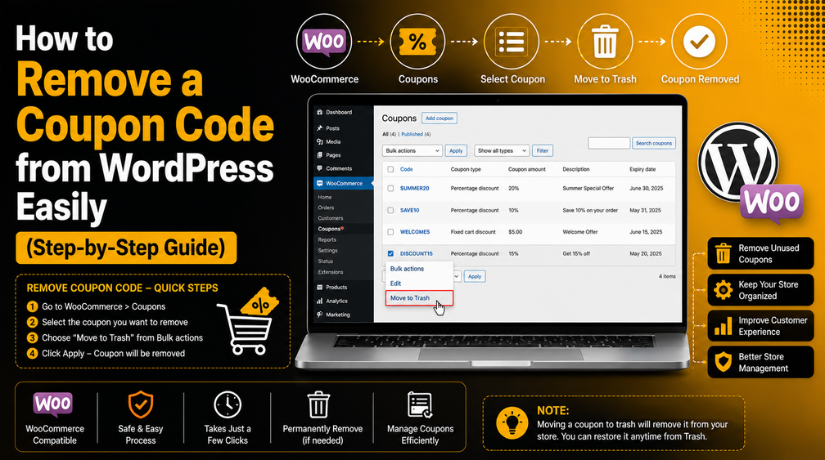825x460 pixels.
Task: Filter by the Published (4) link
Action: pos(416,134)
